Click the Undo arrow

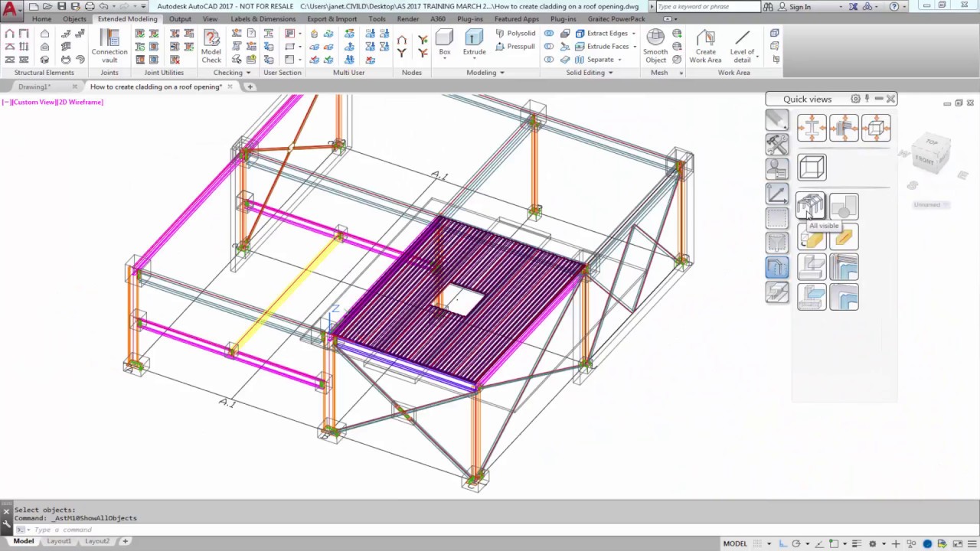tap(104, 6)
